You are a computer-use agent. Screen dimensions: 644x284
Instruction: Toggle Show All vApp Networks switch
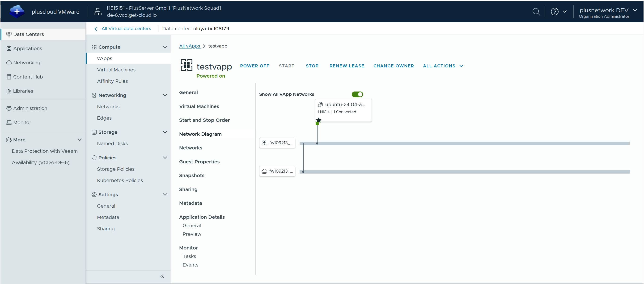tap(357, 94)
